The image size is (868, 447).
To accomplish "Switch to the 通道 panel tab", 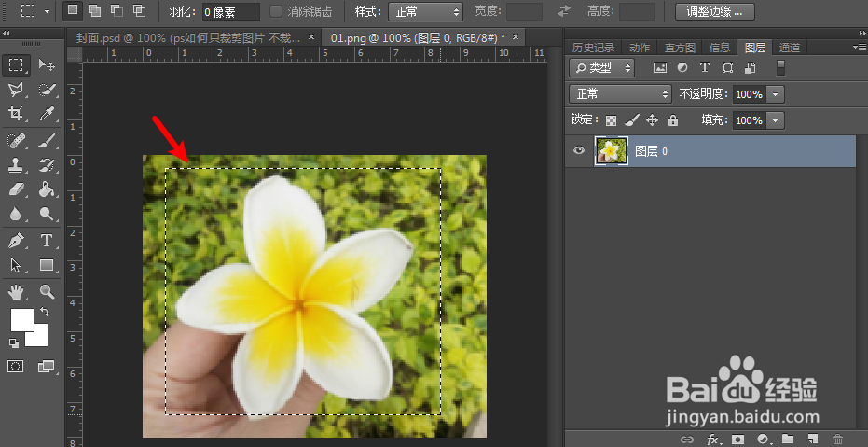I will click(x=790, y=48).
